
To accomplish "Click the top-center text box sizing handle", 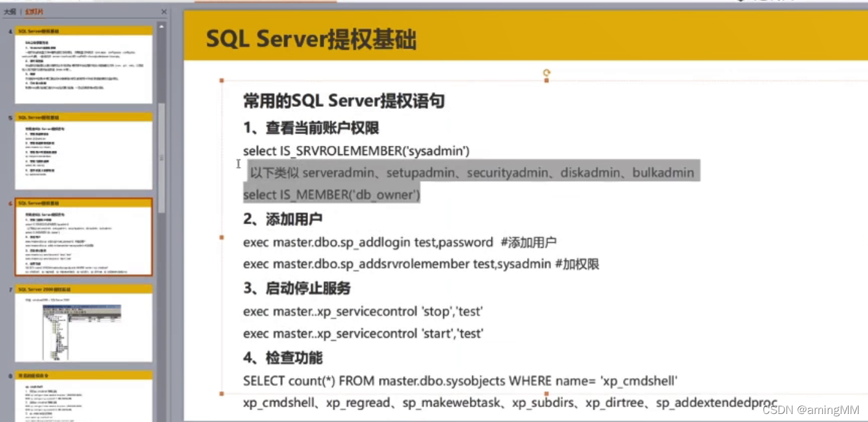I will (x=546, y=81).
